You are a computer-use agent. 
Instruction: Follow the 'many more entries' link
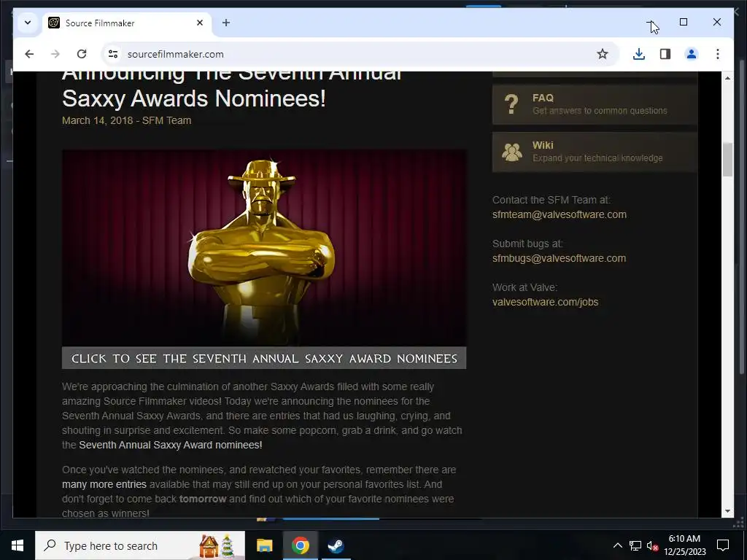point(104,485)
